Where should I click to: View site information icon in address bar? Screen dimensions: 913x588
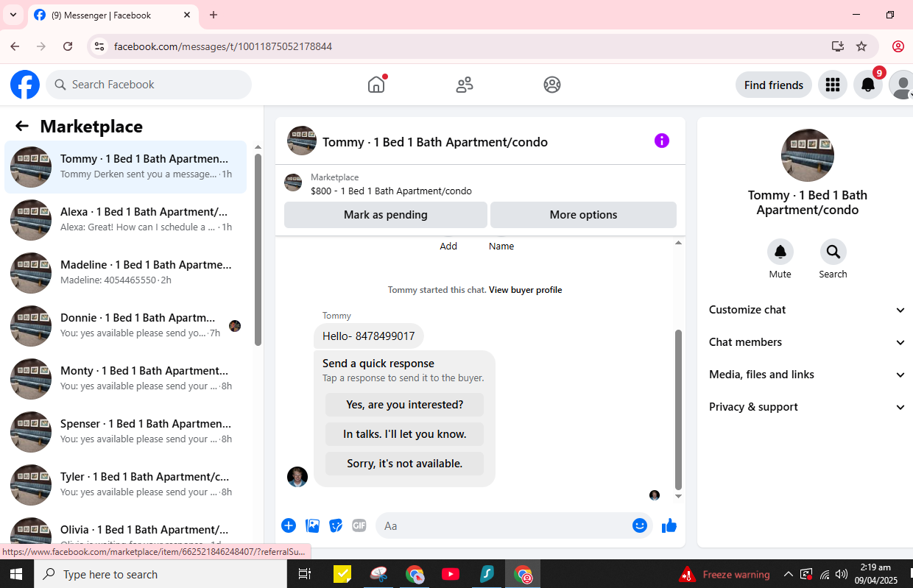click(99, 46)
